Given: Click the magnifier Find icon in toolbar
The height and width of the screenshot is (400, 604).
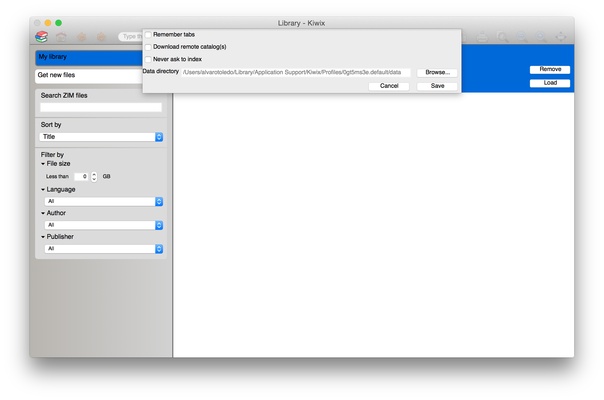Looking at the screenshot, I should pos(502,37).
